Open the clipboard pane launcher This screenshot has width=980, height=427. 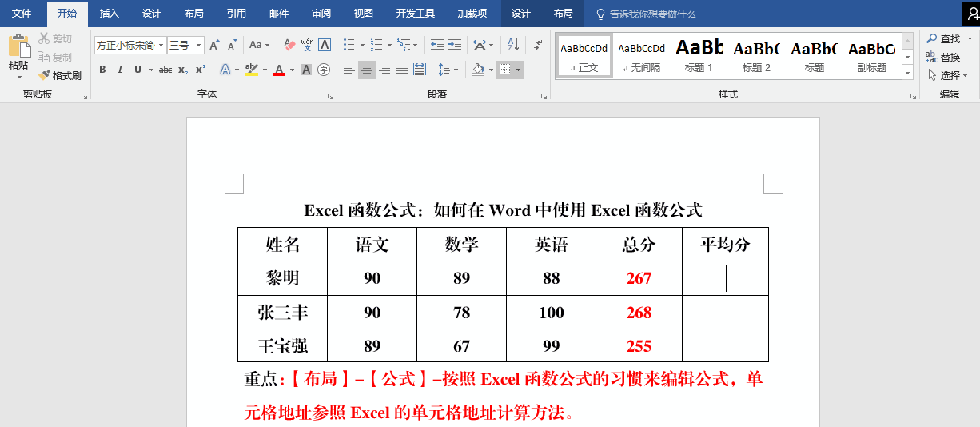click(84, 96)
